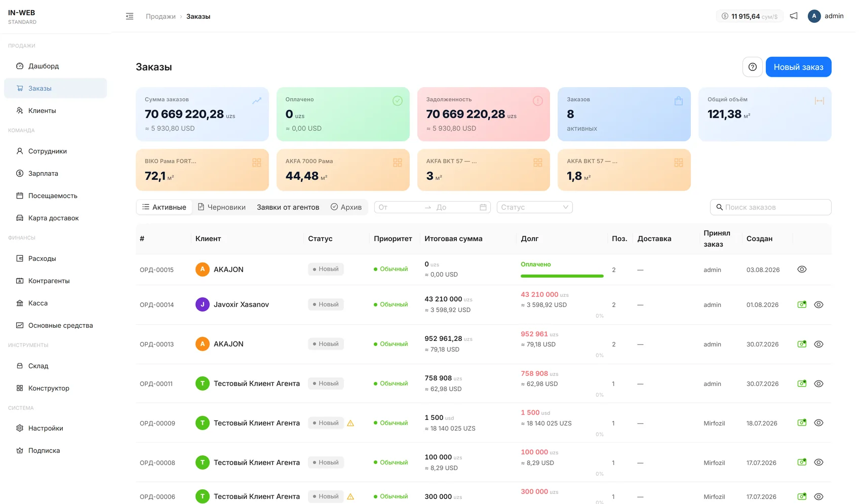The width and height of the screenshot is (861, 504).
Task: Open the Статус filter dropdown
Action: coord(534,207)
